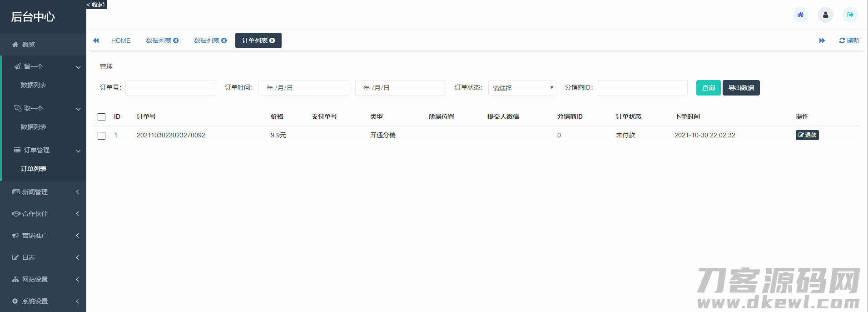The height and width of the screenshot is (312, 868).
Task: Close the 订单列表 tab via its x icon
Action: coord(272,40)
